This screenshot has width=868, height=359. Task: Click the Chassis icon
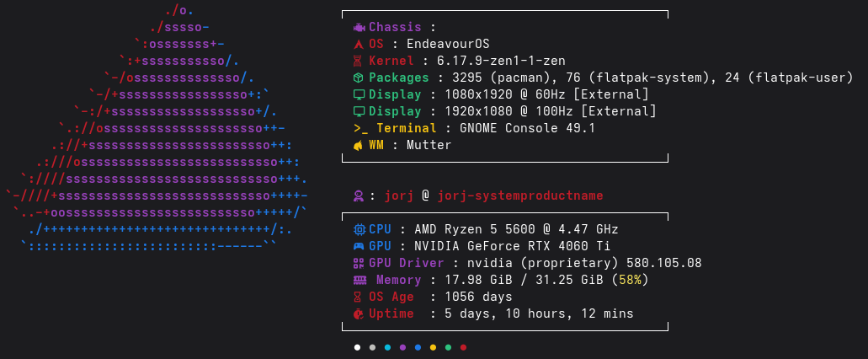click(359, 27)
